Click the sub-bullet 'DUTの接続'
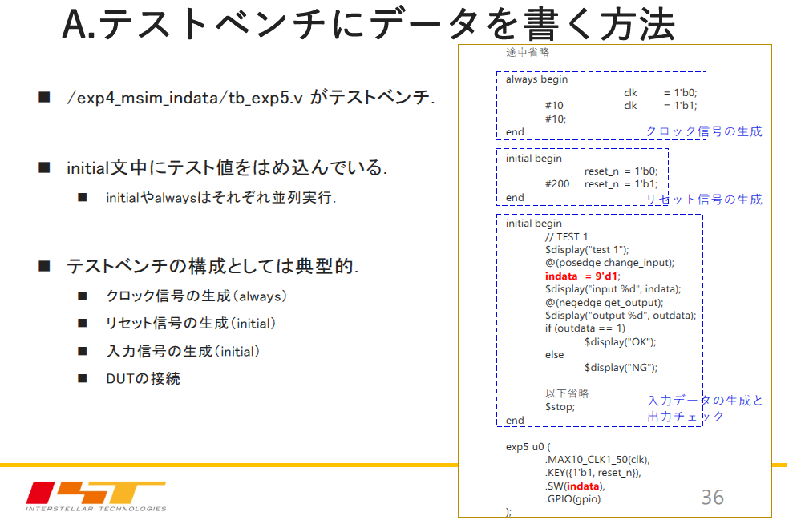Image resolution: width=801 pixels, height=532 pixels. click(x=143, y=378)
